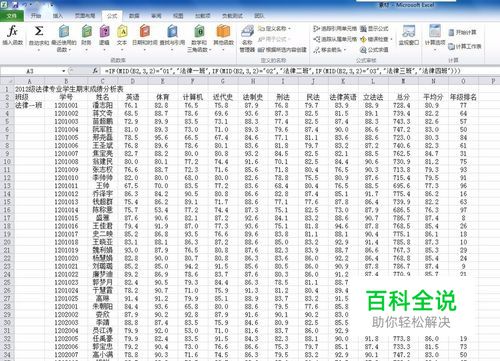
Task: Click the AutoSum sigma icon
Action: coord(39,32)
